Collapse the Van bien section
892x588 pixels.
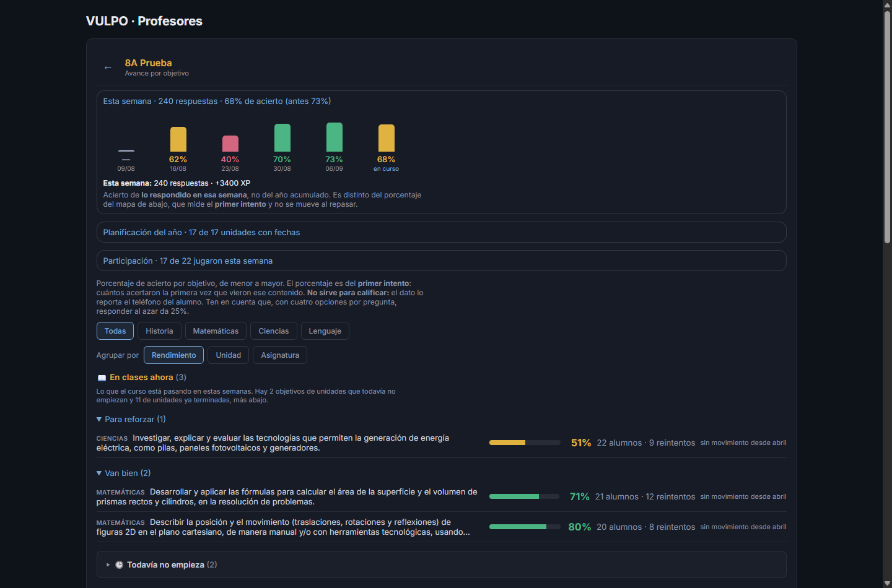click(124, 473)
